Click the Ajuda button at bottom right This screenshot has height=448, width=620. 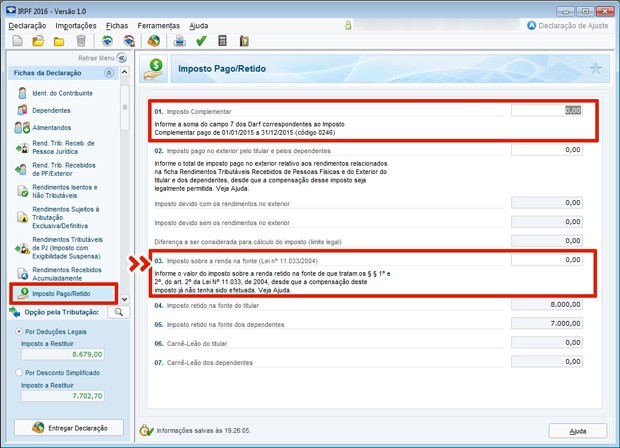[x=577, y=430]
